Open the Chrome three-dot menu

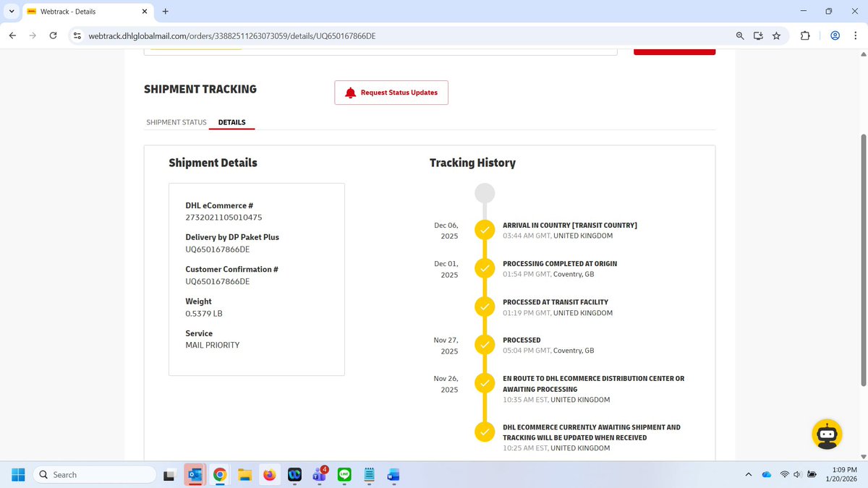coord(855,35)
